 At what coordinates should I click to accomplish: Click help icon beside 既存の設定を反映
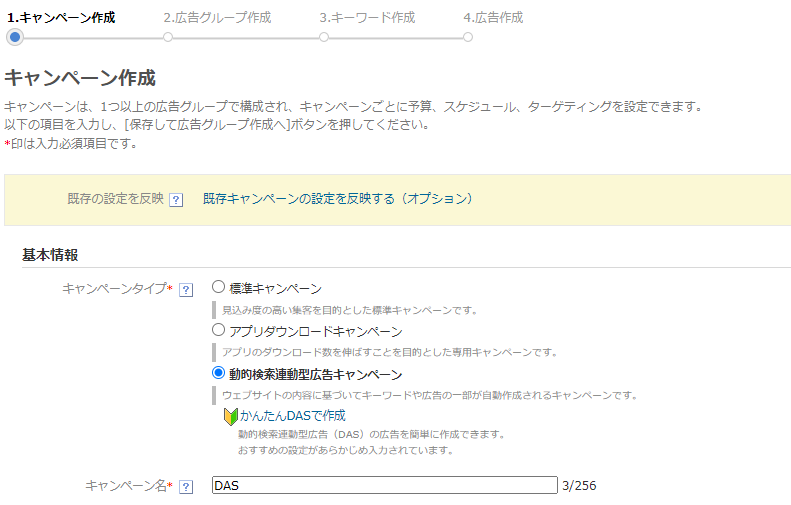click(x=176, y=199)
